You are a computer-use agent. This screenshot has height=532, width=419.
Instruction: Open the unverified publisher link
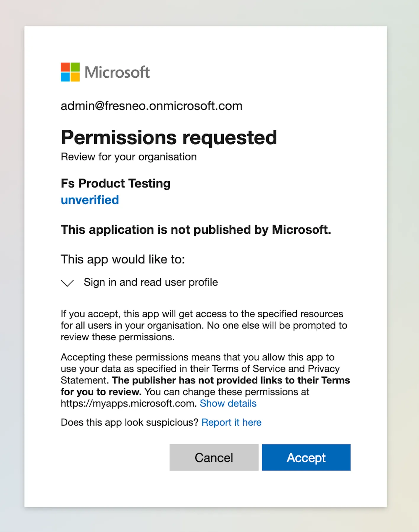coord(90,200)
